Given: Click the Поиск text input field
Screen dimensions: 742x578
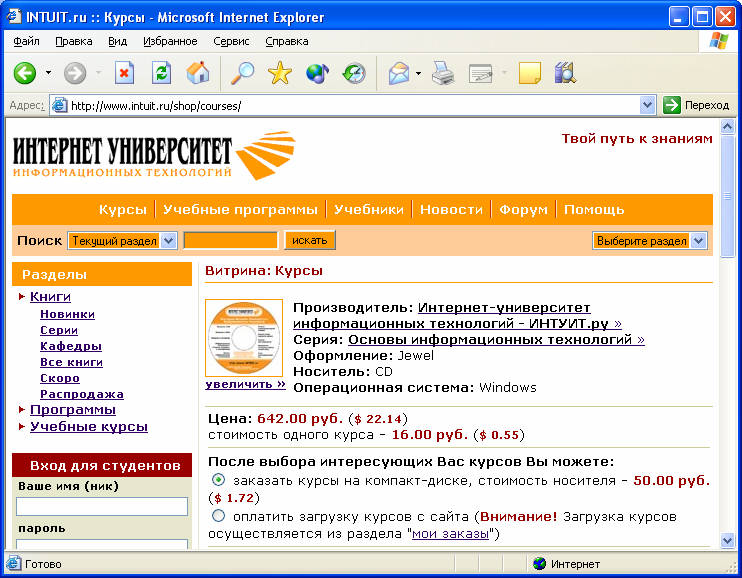Looking at the screenshot, I should click(230, 240).
